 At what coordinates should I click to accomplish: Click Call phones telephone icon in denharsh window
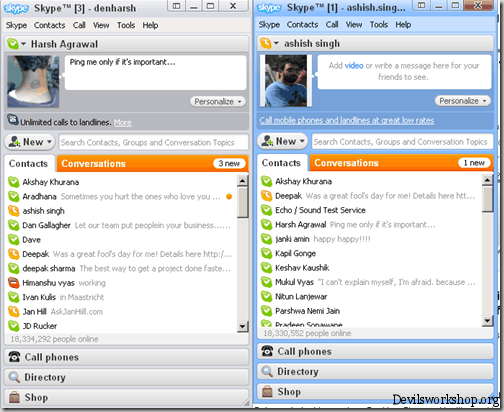coord(14,357)
